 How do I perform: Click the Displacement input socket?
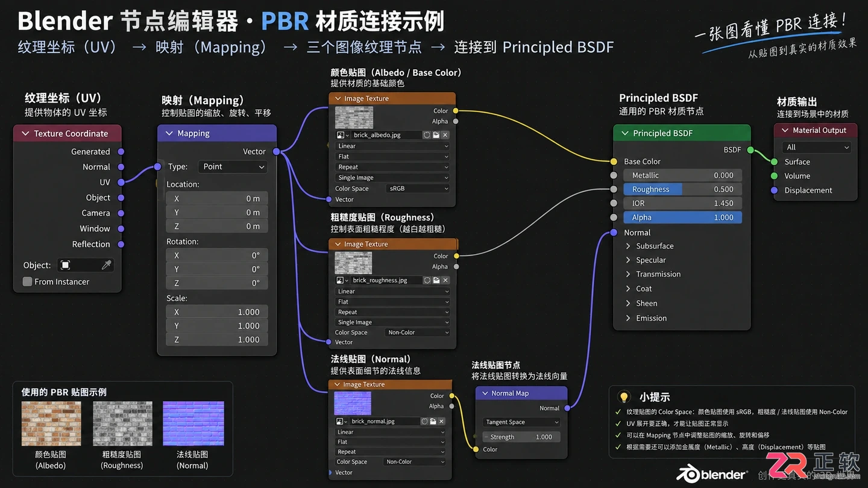774,190
